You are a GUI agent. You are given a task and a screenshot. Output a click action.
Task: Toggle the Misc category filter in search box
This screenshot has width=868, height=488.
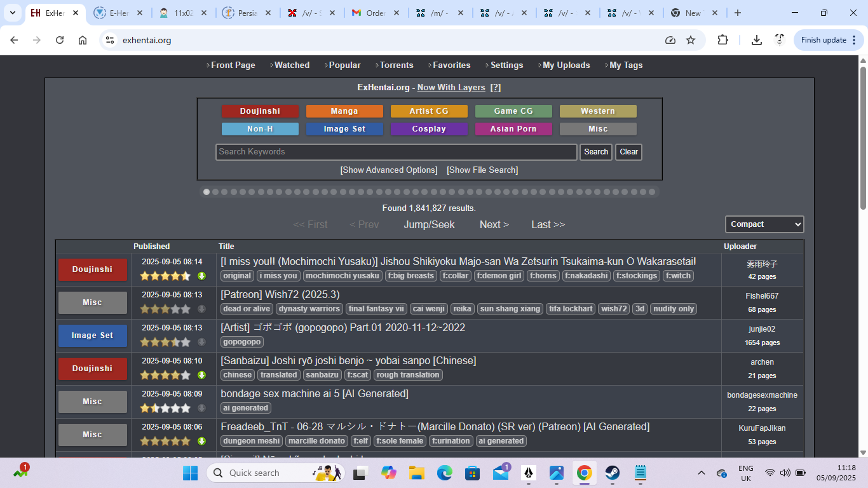click(x=598, y=129)
